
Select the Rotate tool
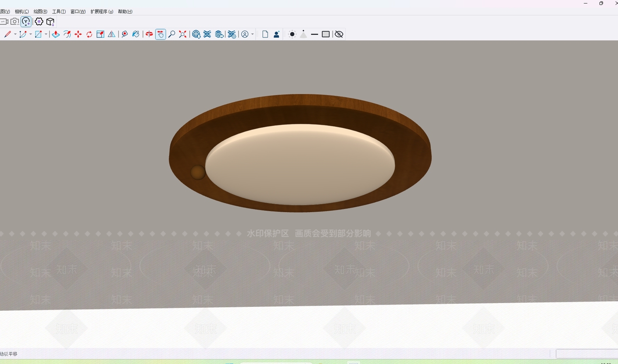click(x=89, y=34)
